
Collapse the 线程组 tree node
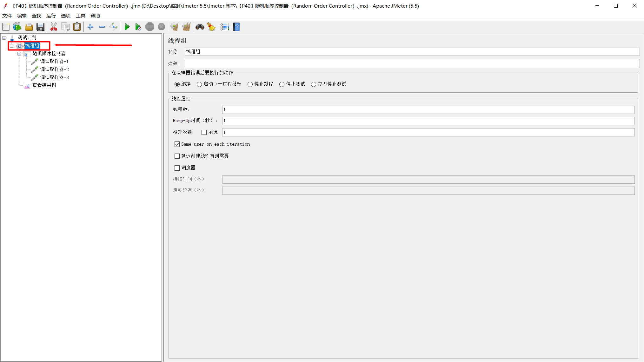pos(12,46)
